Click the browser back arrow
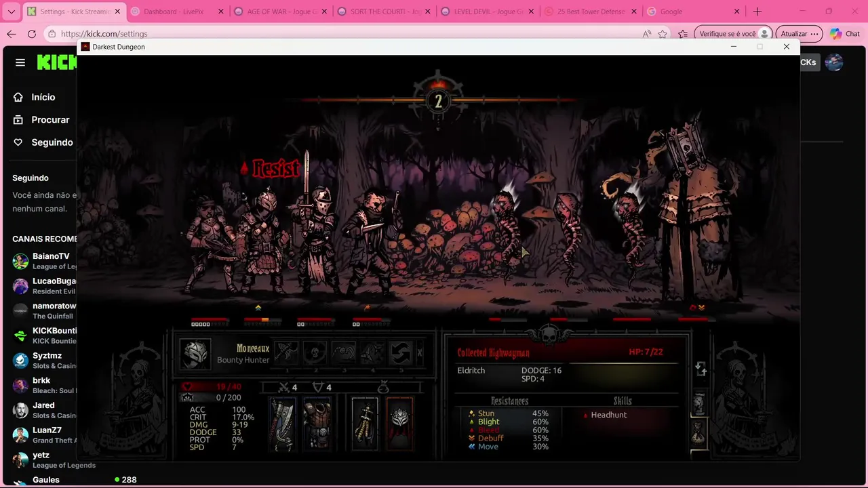Screen dimensions: 868x488 12,34
